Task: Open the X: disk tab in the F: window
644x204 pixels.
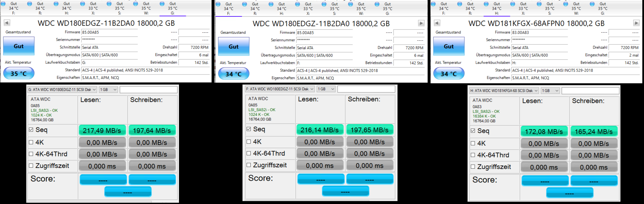Action: (x=308, y=9)
